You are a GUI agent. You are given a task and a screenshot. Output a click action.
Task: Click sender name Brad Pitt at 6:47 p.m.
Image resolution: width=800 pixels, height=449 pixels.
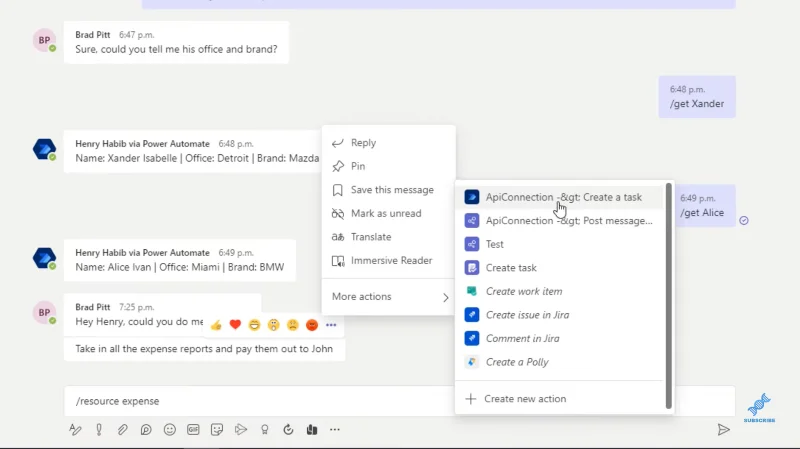coord(93,35)
